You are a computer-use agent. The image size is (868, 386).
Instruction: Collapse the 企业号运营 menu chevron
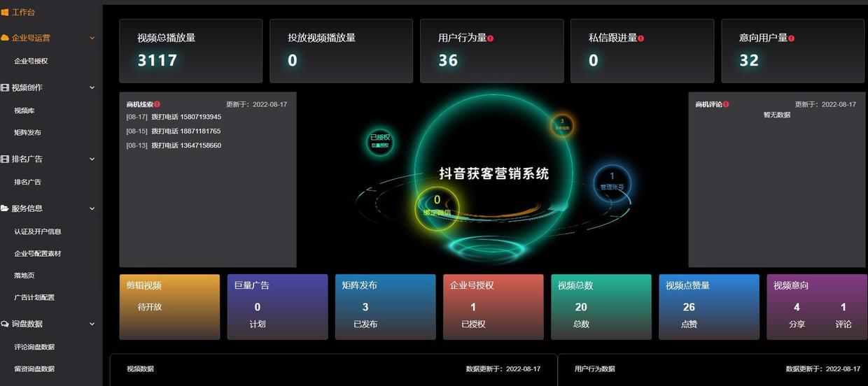[92, 38]
